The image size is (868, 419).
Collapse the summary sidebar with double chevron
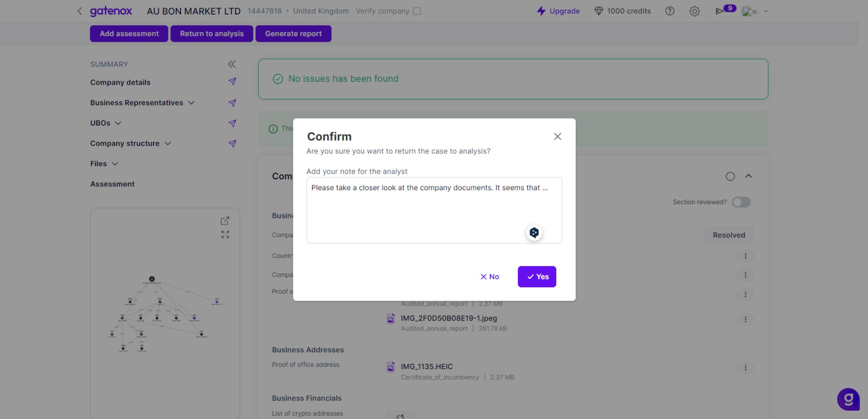(x=232, y=64)
